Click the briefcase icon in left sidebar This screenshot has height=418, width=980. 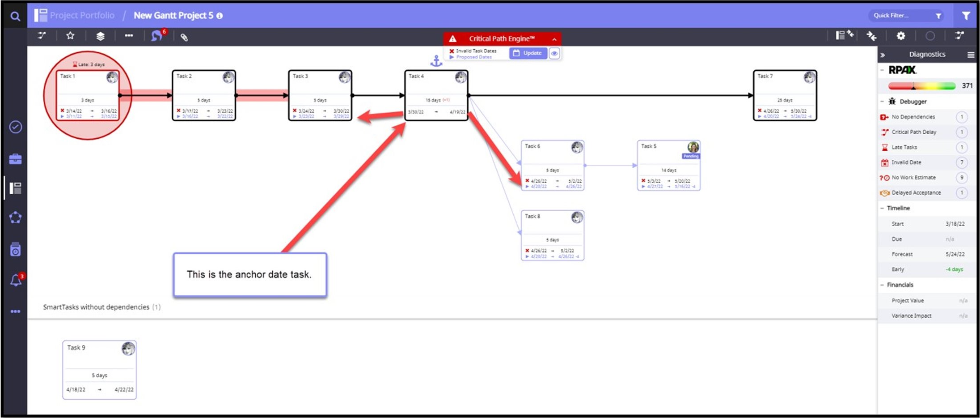16,159
